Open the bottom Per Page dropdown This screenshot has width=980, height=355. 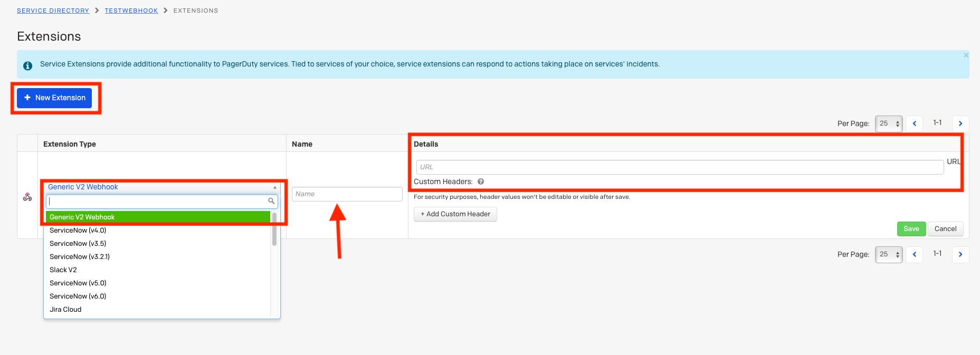[x=889, y=254]
